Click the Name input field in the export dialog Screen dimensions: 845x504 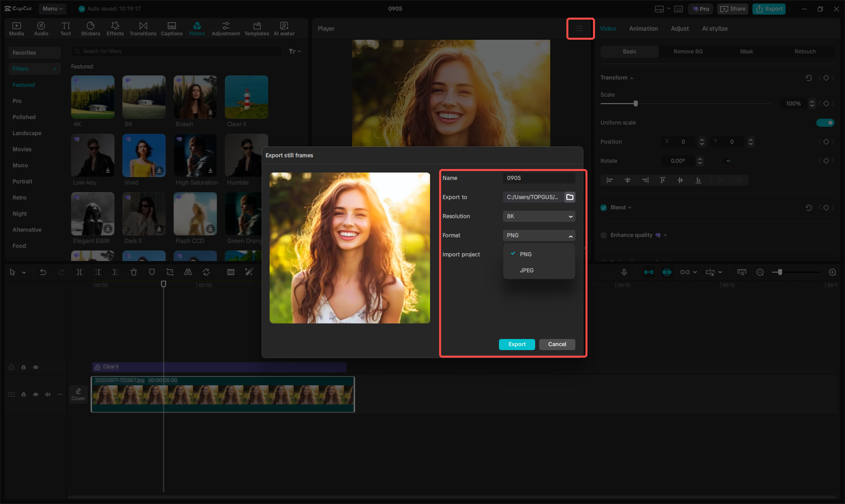pos(539,178)
